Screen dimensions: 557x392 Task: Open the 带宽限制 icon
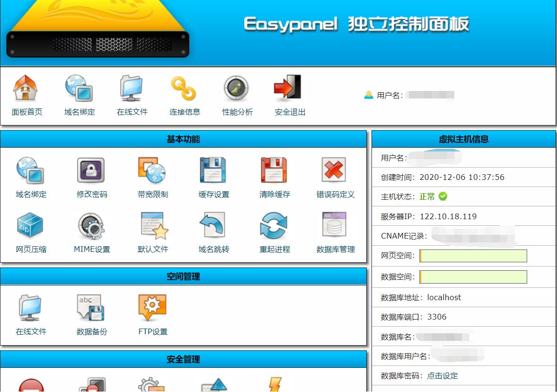(152, 170)
